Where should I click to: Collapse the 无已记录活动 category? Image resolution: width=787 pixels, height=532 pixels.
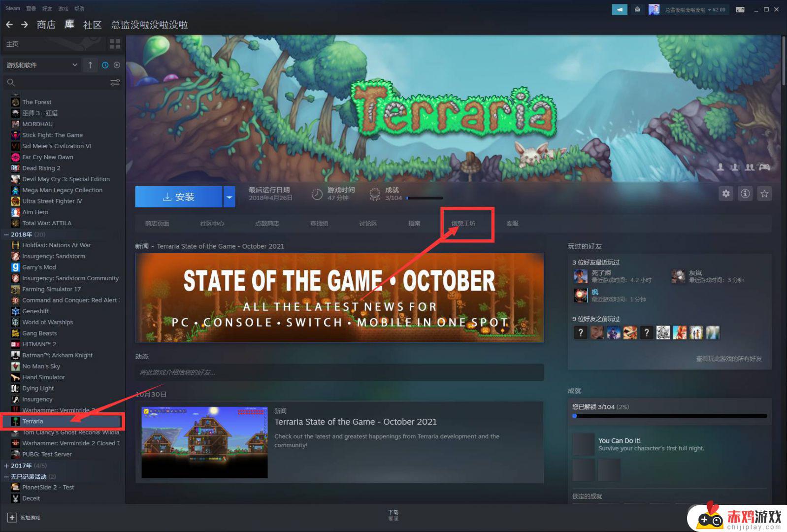(6, 477)
